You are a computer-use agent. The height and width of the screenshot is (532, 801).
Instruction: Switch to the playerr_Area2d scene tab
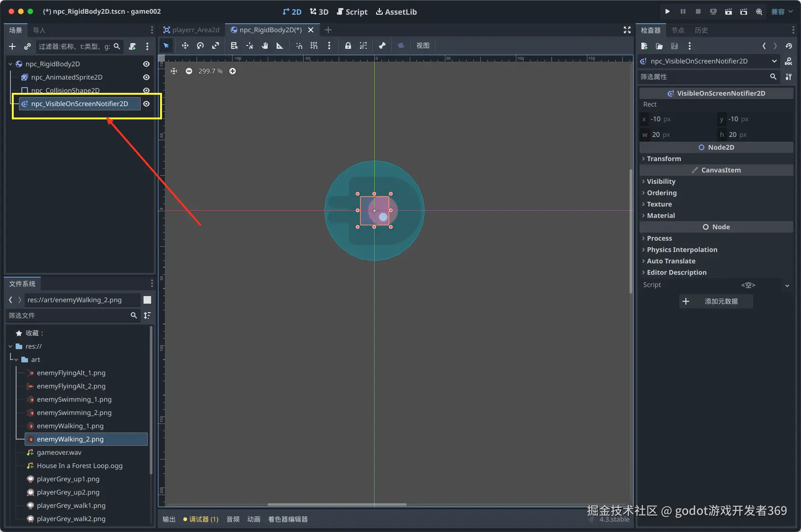tap(191, 30)
